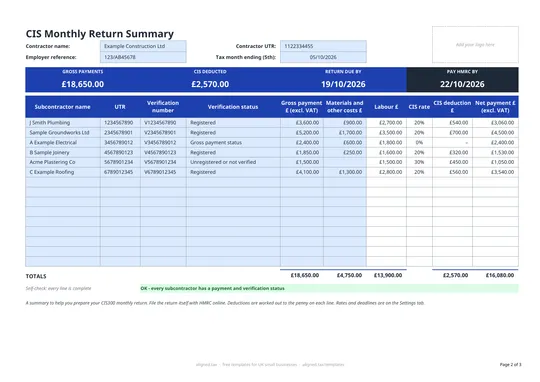Viewport: 540px width, 382px height.
Task: Click net payment cell '£1,050.00'
Action: 495,162
